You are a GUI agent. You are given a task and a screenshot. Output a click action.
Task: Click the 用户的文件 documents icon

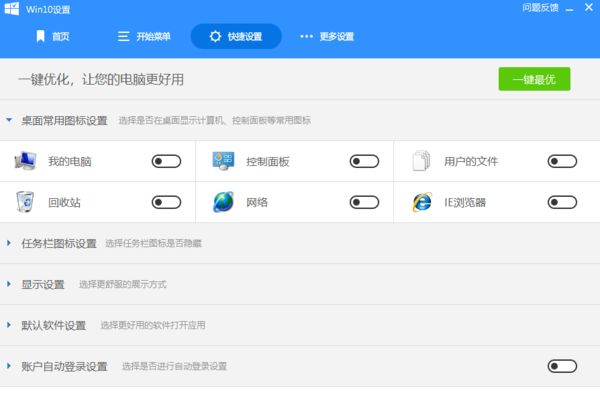[x=421, y=161]
